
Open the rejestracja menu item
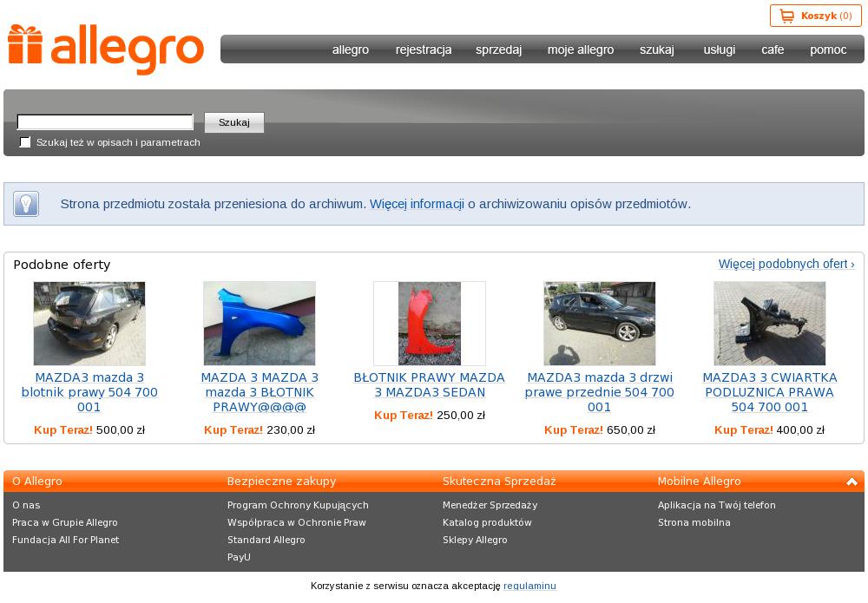click(x=424, y=49)
